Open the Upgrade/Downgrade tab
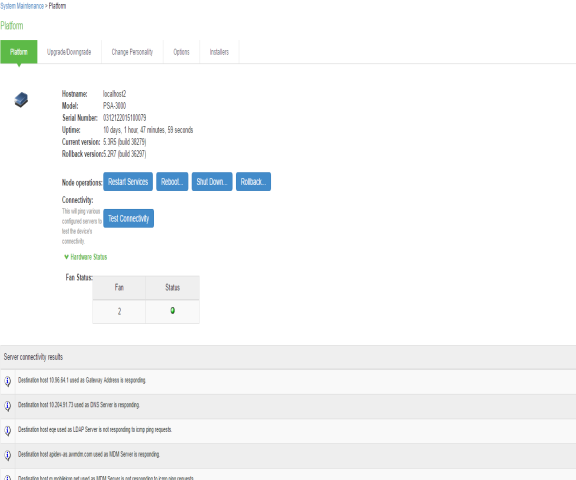Viewport: 576px width, 480px height. click(69, 52)
